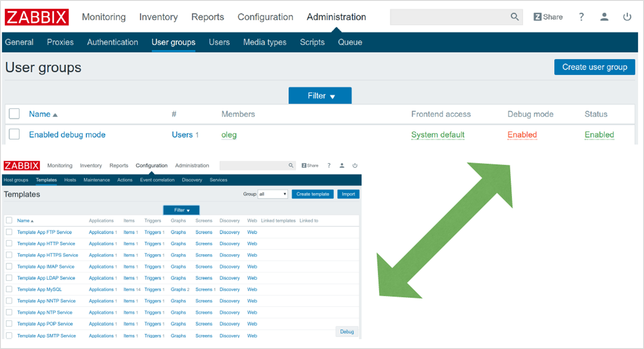The height and width of the screenshot is (349, 644).
Task: Switch to the Users submenu tab
Action: [x=219, y=42]
